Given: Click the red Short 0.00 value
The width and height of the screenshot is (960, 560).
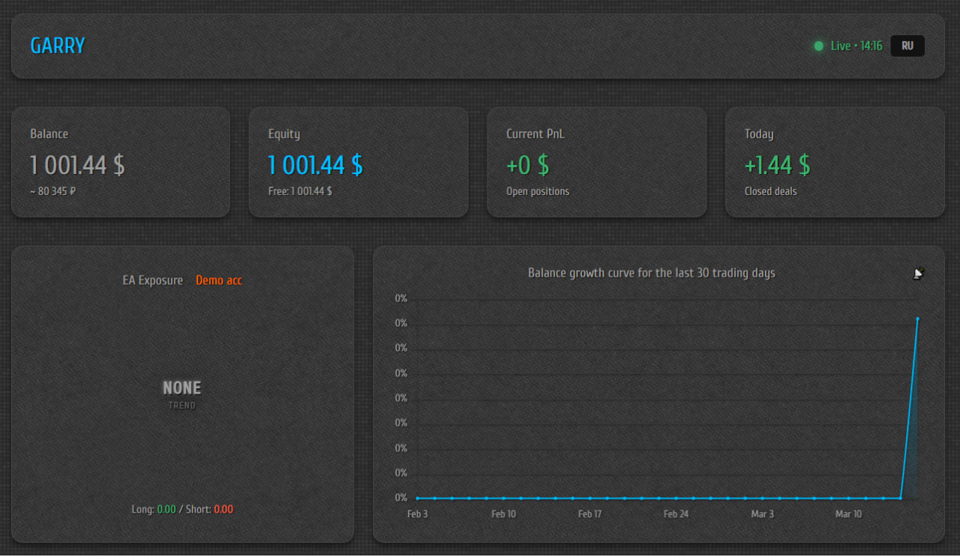Looking at the screenshot, I should tap(223, 510).
